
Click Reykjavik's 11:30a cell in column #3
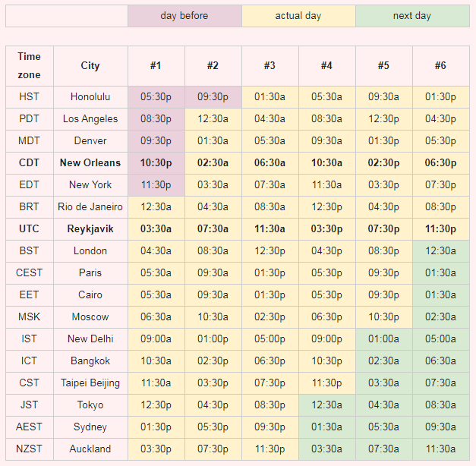[270, 229]
